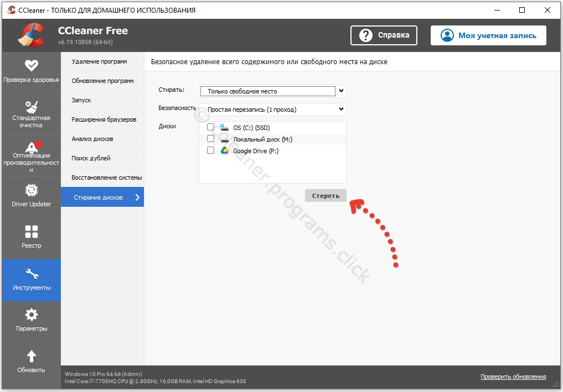563x392 pixels.
Task: Click the Intel Core i7-7700HQ hardware info
Action: click(156, 381)
